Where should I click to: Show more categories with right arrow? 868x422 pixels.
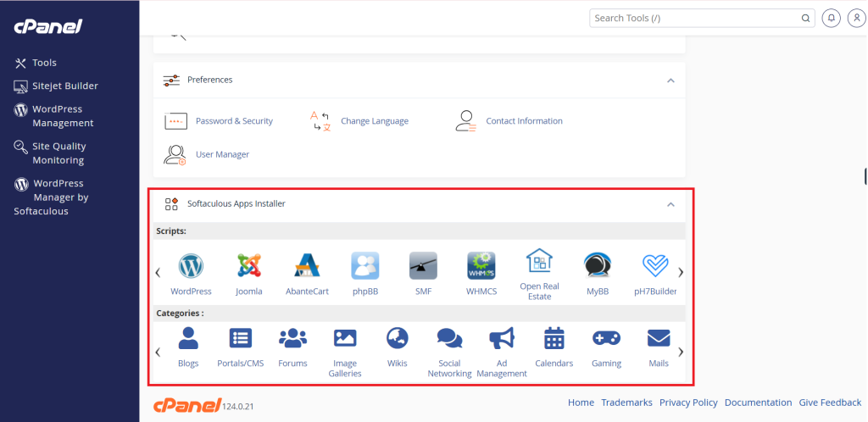point(681,352)
